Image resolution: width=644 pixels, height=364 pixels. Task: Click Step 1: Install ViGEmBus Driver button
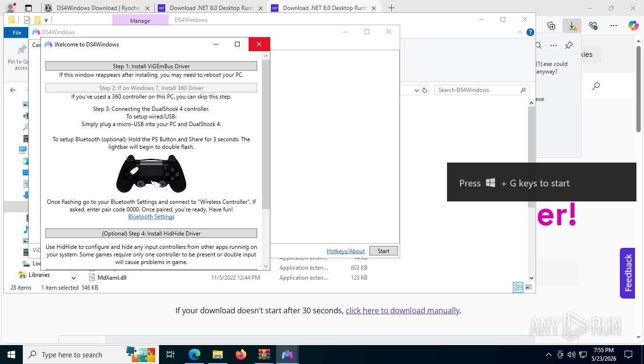pyautogui.click(x=151, y=66)
